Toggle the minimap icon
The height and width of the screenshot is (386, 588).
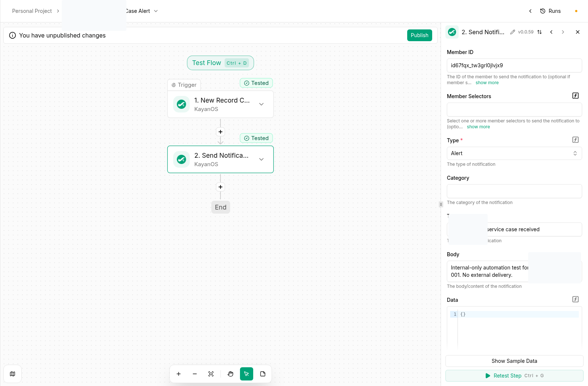12,374
